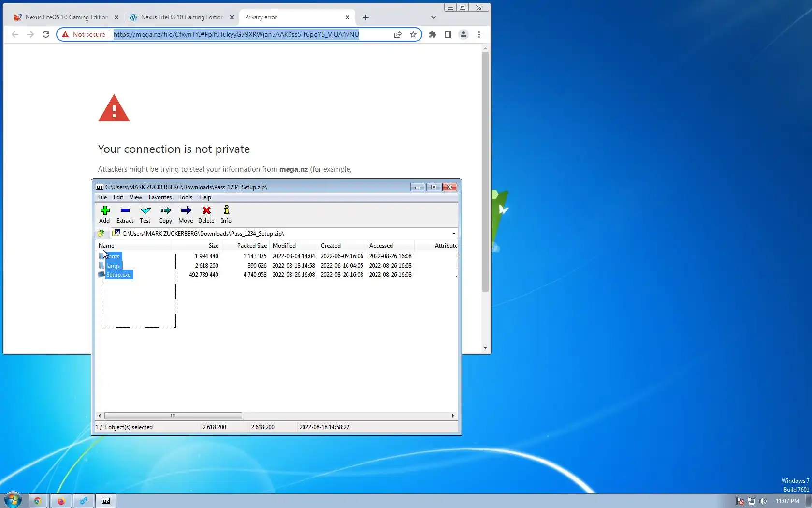Go up one folder level in 7-Zip
The height and width of the screenshot is (508, 812).
click(101, 233)
